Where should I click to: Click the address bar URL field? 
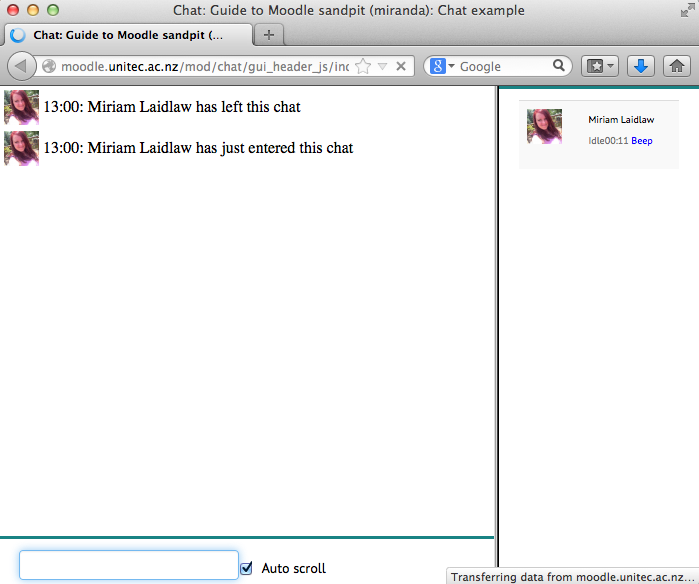(205, 66)
